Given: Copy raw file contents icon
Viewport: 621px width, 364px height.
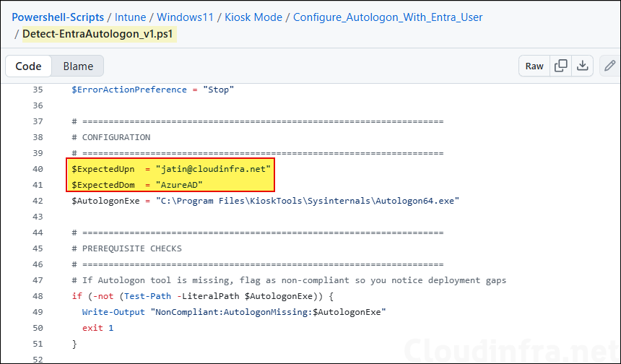Looking at the screenshot, I should pos(560,66).
